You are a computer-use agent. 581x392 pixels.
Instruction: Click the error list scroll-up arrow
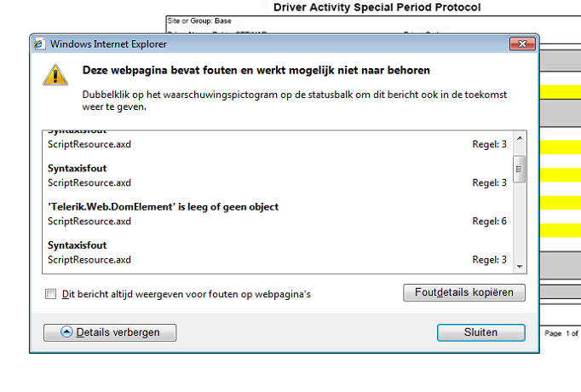tap(520, 138)
